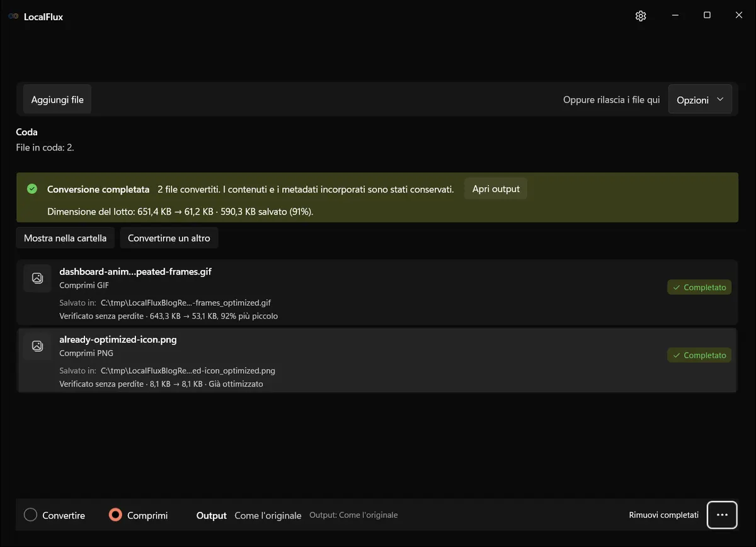Click Rimuovi completati
The image size is (756, 547).
click(x=663, y=515)
